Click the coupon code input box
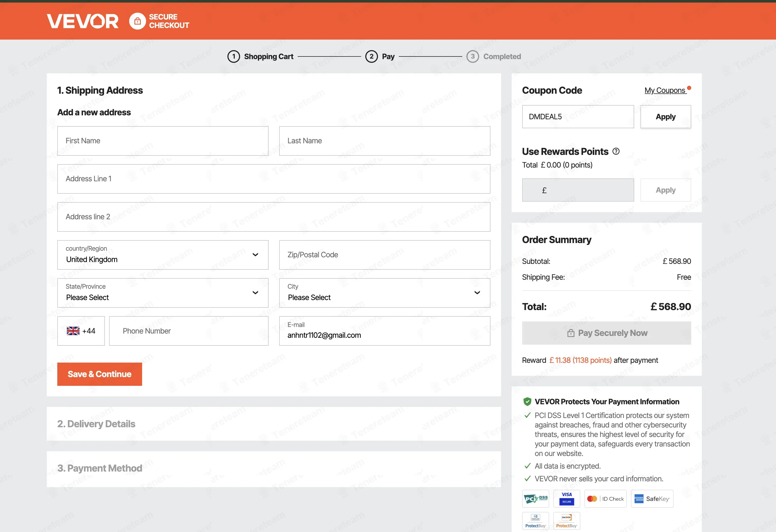Screen dimensions: 776x532 (x=578, y=117)
